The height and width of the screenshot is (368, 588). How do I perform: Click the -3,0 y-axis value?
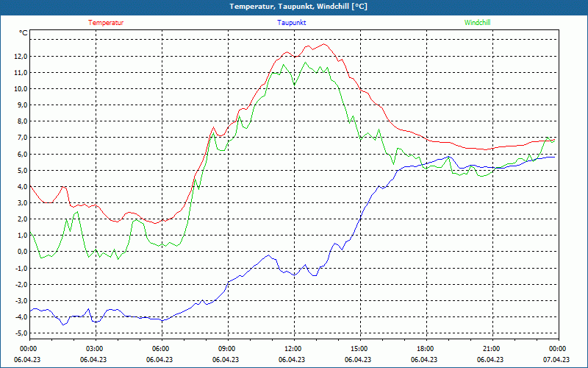click(21, 300)
